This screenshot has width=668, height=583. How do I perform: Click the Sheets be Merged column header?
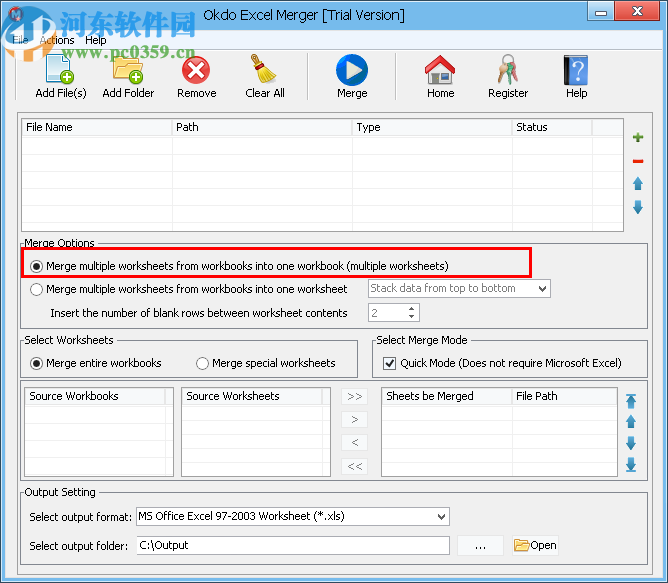(x=447, y=396)
